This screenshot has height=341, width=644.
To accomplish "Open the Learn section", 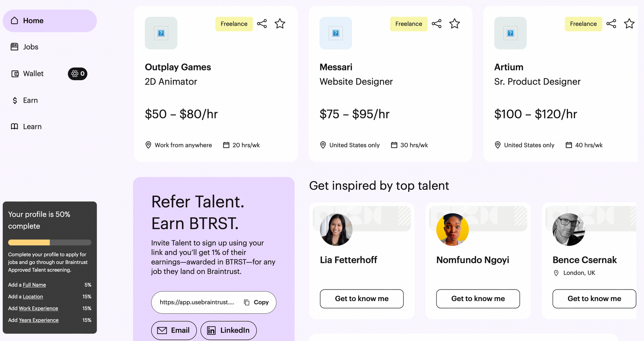I will tap(32, 126).
